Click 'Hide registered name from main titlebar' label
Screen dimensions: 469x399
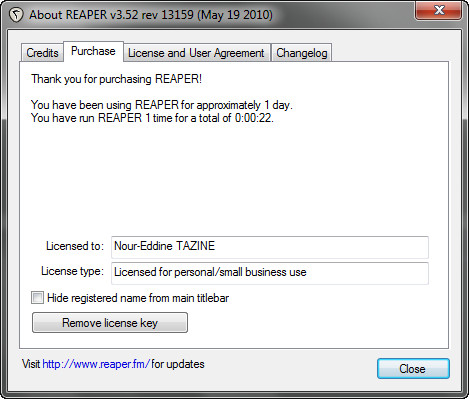point(138,298)
